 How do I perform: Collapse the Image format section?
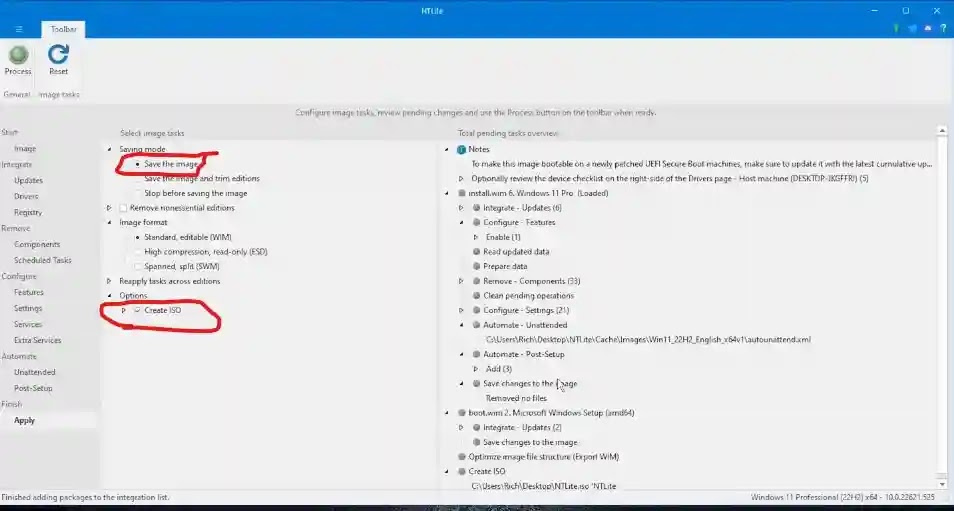(x=110, y=223)
